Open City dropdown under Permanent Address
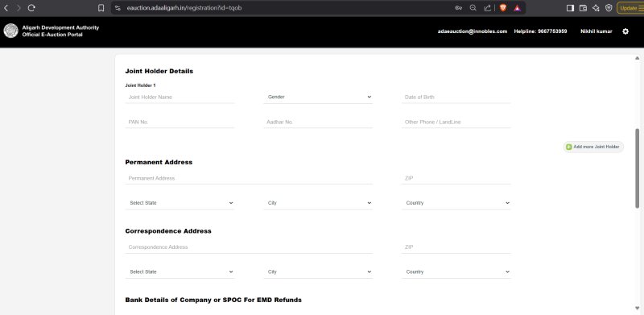Image resolution: width=644 pixels, height=315 pixels. [318, 203]
